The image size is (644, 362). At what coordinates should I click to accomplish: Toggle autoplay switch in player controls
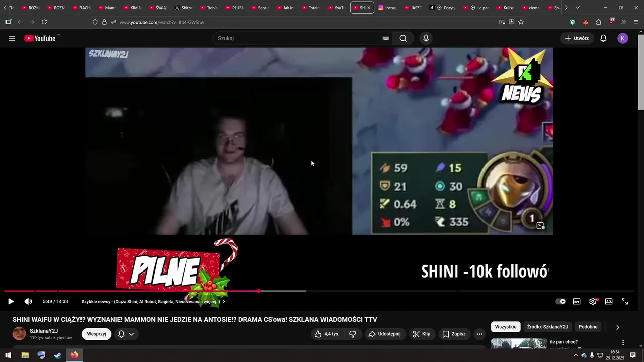pyautogui.click(x=560, y=301)
